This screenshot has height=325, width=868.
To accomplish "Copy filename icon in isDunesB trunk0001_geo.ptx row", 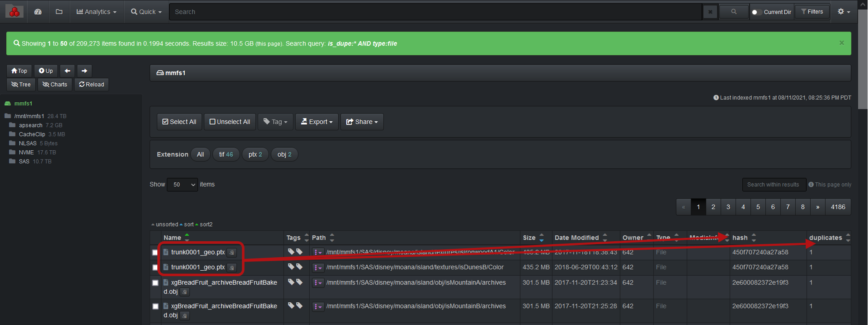I will pos(231,267).
